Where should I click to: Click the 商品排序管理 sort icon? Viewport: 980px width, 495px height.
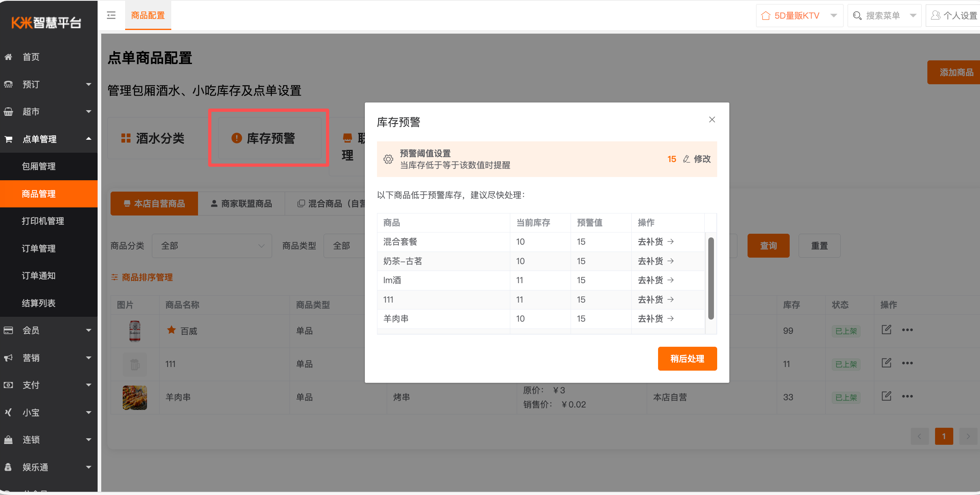coord(114,277)
